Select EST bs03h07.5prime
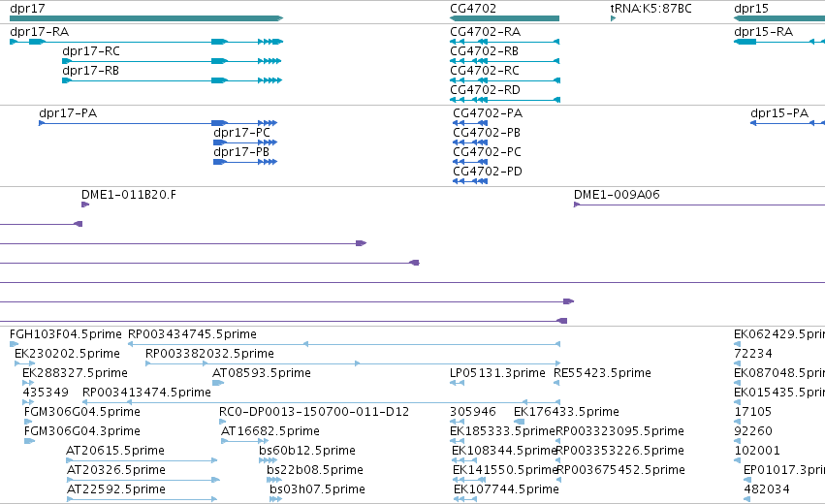 point(275,499)
